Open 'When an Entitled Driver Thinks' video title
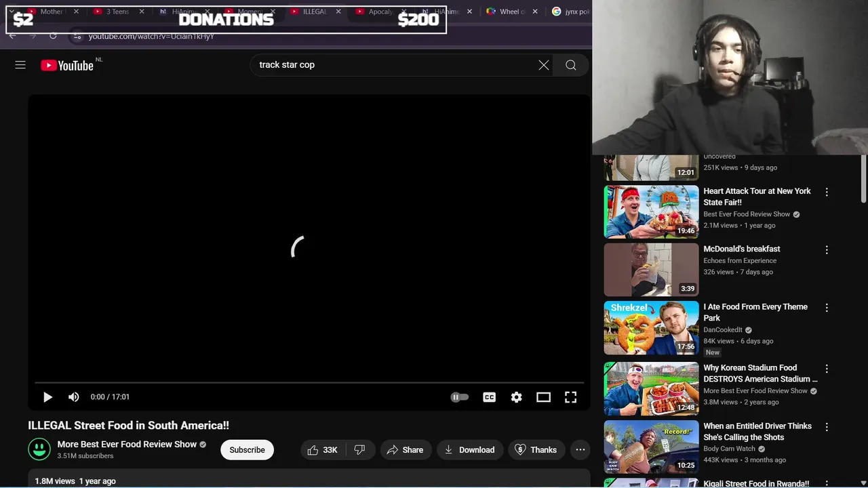 coord(757,432)
